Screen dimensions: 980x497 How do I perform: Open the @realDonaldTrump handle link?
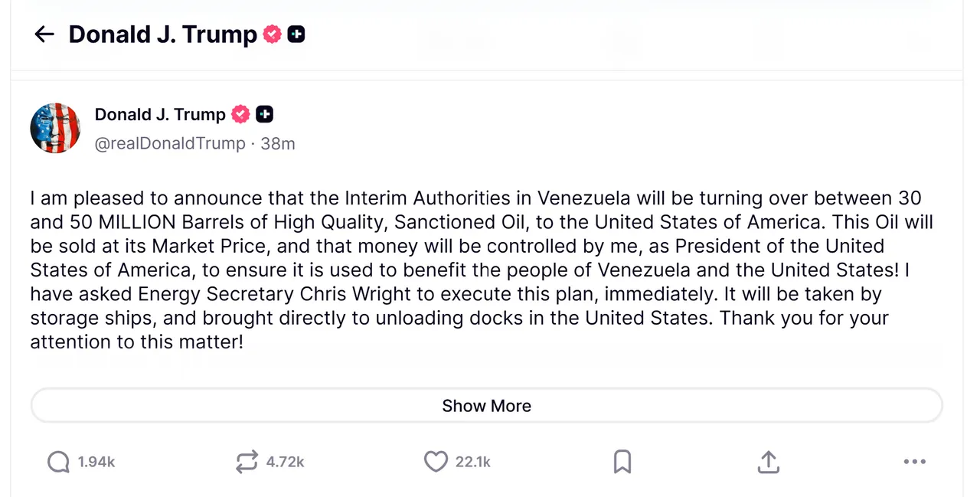[170, 143]
